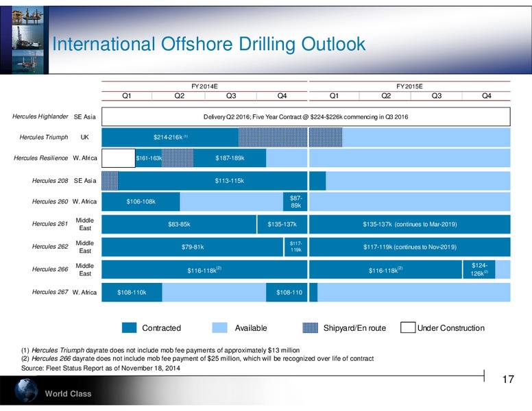Click the $124-126k Hercules 266 segment
The image size is (532, 411).
point(479,270)
